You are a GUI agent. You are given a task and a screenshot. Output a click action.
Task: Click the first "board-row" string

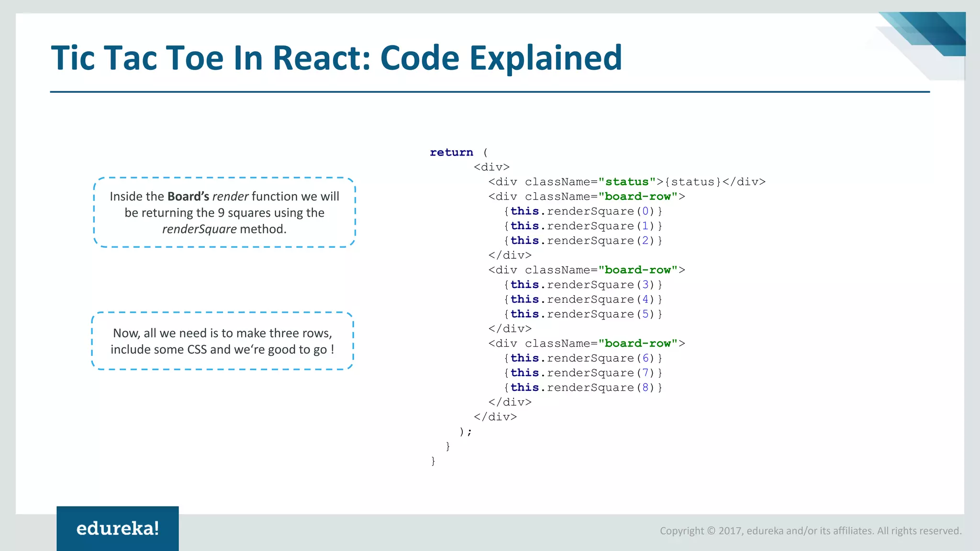[638, 197]
